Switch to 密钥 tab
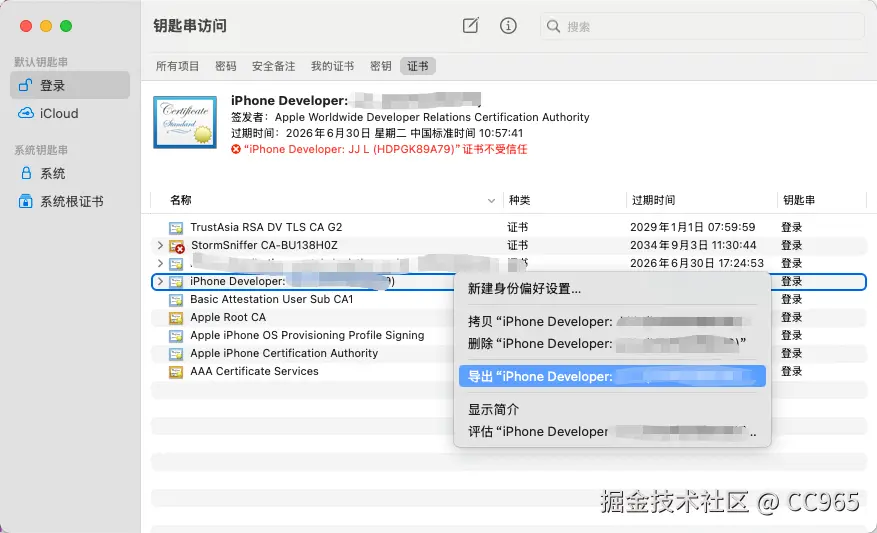877x533 pixels. pyautogui.click(x=381, y=66)
